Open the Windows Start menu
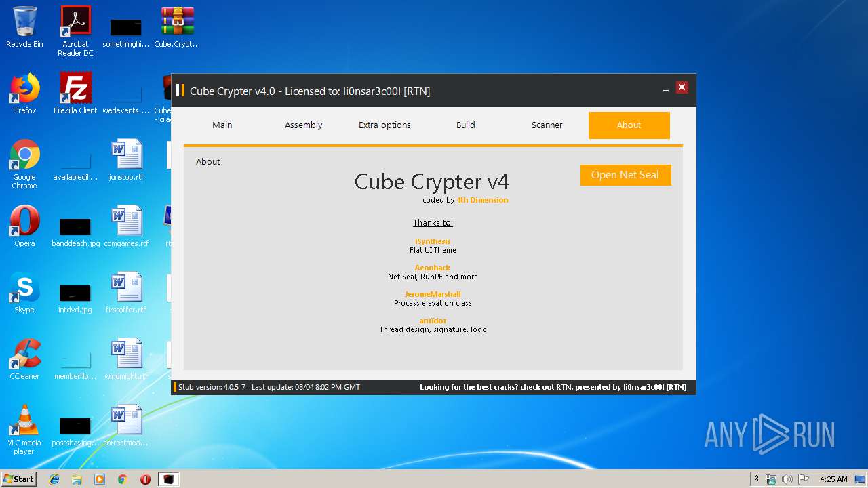Screen dimensions: 868x488 click(18, 479)
